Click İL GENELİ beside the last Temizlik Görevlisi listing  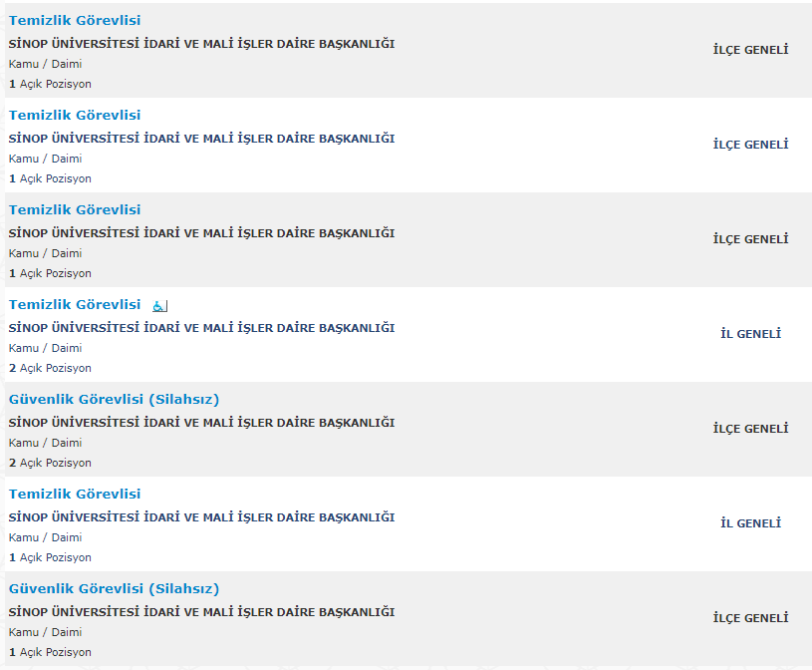coord(750,523)
